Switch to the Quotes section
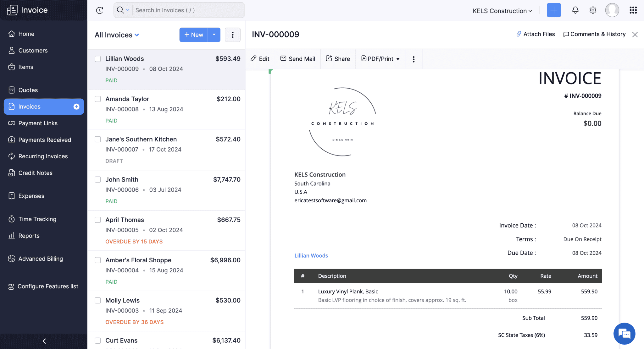 (x=28, y=90)
